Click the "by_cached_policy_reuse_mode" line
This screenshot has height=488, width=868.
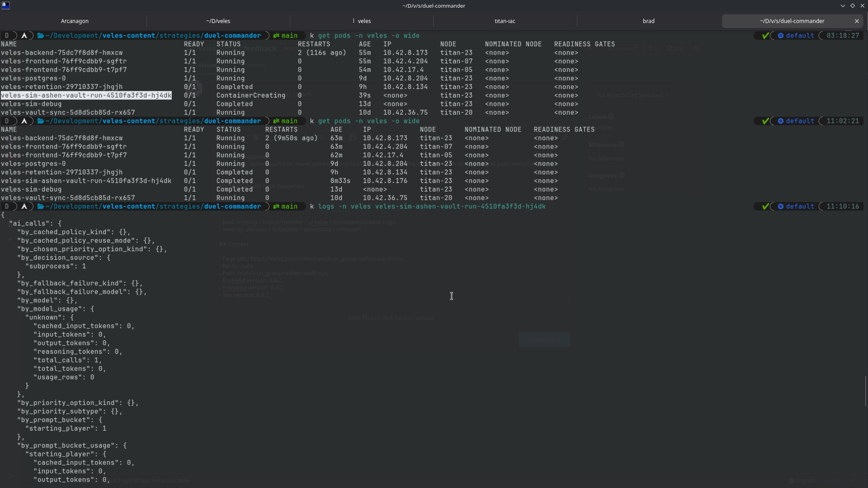tap(86, 241)
